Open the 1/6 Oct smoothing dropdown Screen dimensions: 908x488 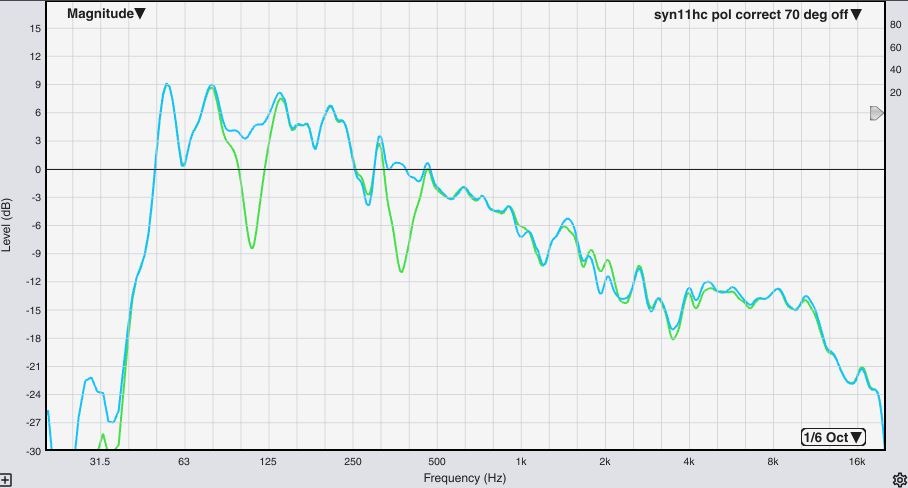click(x=833, y=437)
